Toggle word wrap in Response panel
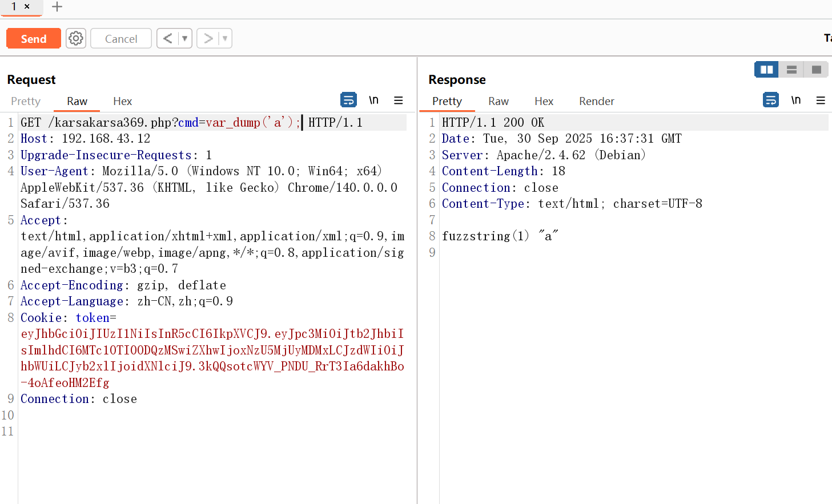The height and width of the screenshot is (504, 832). click(771, 100)
